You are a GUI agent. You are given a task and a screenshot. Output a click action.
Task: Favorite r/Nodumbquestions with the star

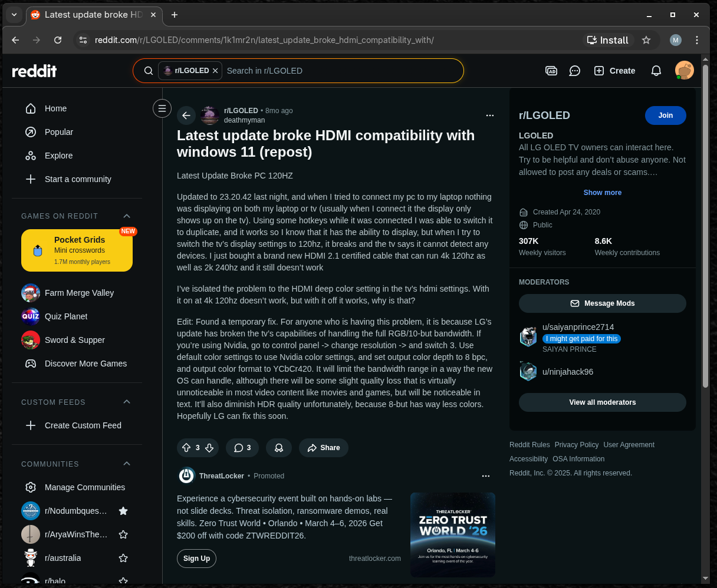[x=123, y=511]
